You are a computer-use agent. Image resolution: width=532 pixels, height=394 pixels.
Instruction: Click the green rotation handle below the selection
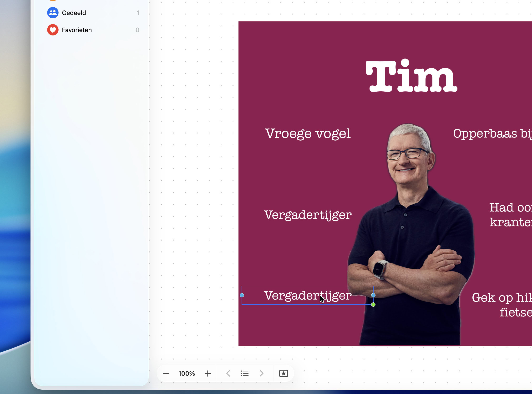374,304
